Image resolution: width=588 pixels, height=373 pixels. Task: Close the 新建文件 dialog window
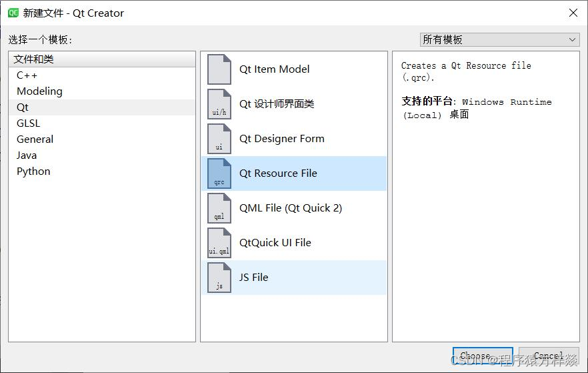pyautogui.click(x=573, y=13)
